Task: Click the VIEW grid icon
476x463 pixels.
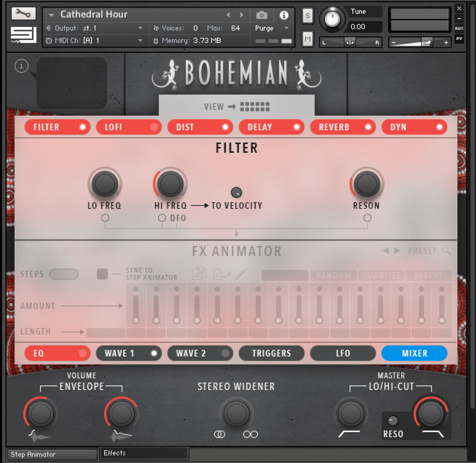Action: [255, 107]
